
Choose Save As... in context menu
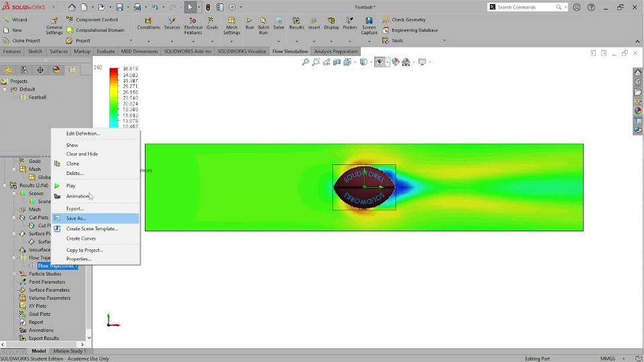point(95,219)
